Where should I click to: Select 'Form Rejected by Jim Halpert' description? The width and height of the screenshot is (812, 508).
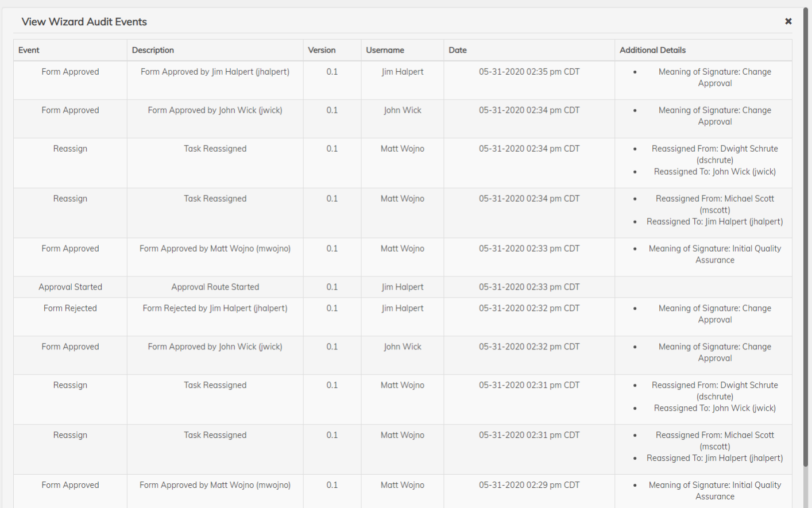215,308
